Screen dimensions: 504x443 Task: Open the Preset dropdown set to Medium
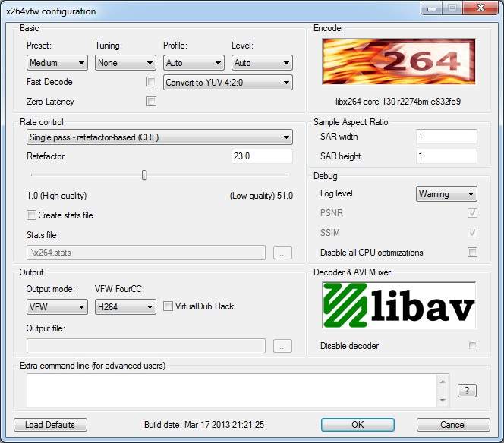[x=57, y=63]
